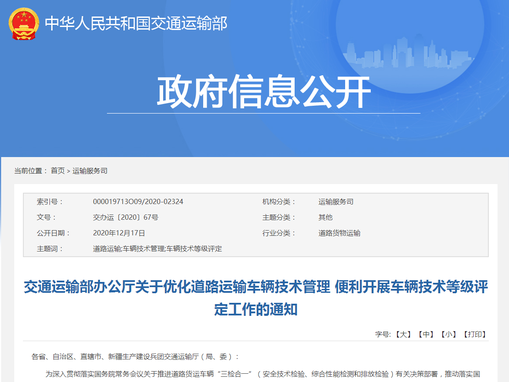Click the 当前位置 label

tap(31, 171)
